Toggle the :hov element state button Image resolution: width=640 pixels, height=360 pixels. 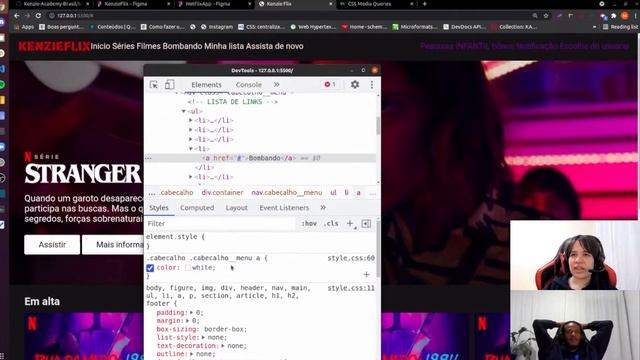point(309,224)
